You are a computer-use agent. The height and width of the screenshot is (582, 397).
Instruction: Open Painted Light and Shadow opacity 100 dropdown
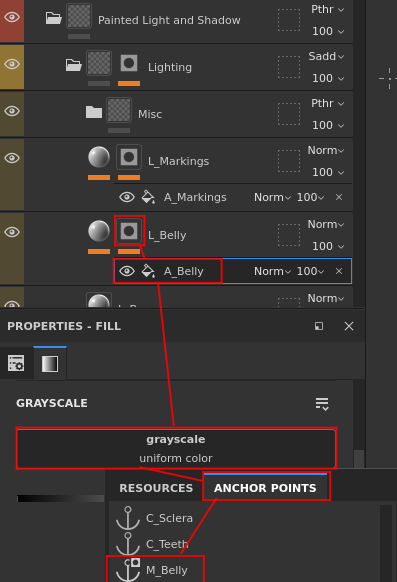point(328,31)
